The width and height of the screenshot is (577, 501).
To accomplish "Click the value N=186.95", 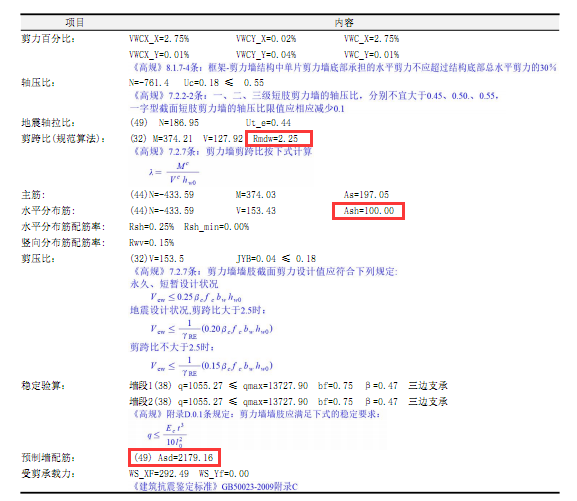I will tap(179, 123).
